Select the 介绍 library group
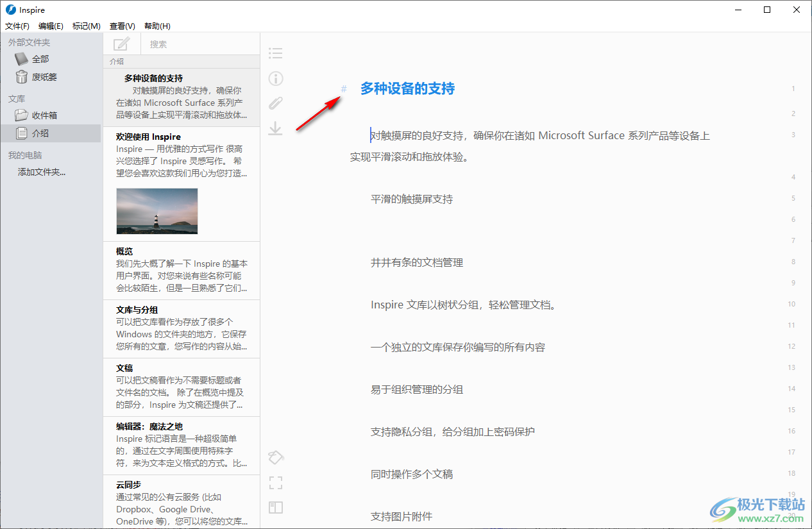This screenshot has width=812, height=529. pyautogui.click(x=40, y=133)
